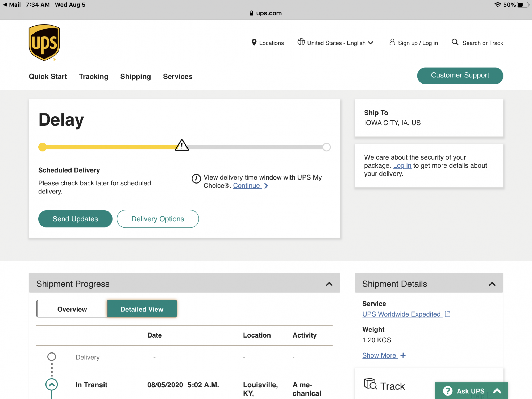Click the Activity column header
The image size is (532, 399).
(x=305, y=335)
